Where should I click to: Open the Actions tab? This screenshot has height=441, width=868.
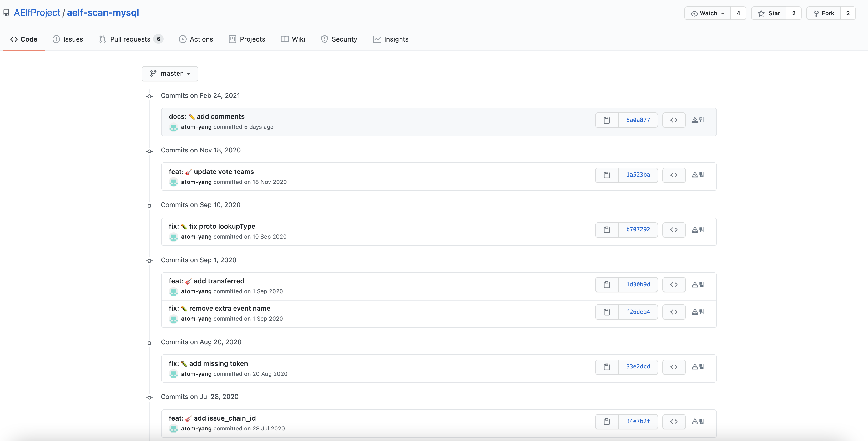196,39
